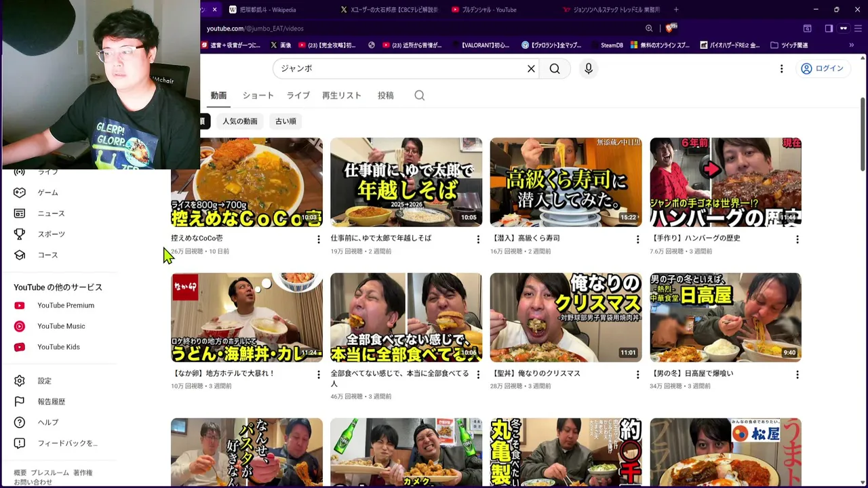Click the ニュース news icon in sidebar
This screenshot has height=488, width=868.
[20, 213]
